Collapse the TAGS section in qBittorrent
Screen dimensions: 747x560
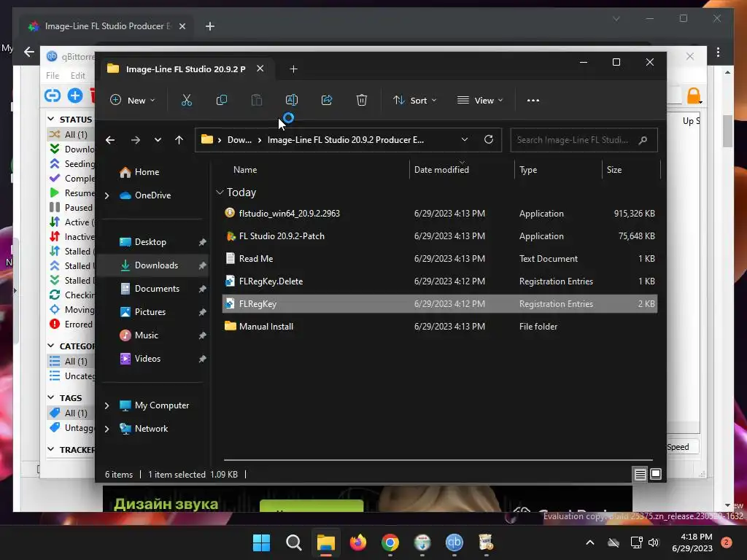pos(51,397)
